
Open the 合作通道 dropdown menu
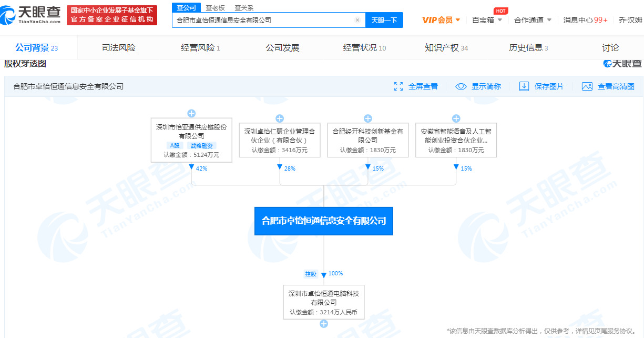click(533, 20)
